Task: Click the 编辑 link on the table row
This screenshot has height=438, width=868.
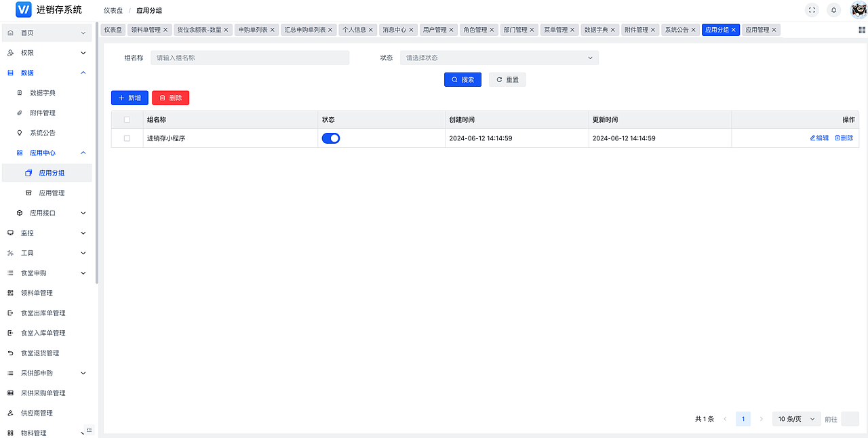Action: 818,138
